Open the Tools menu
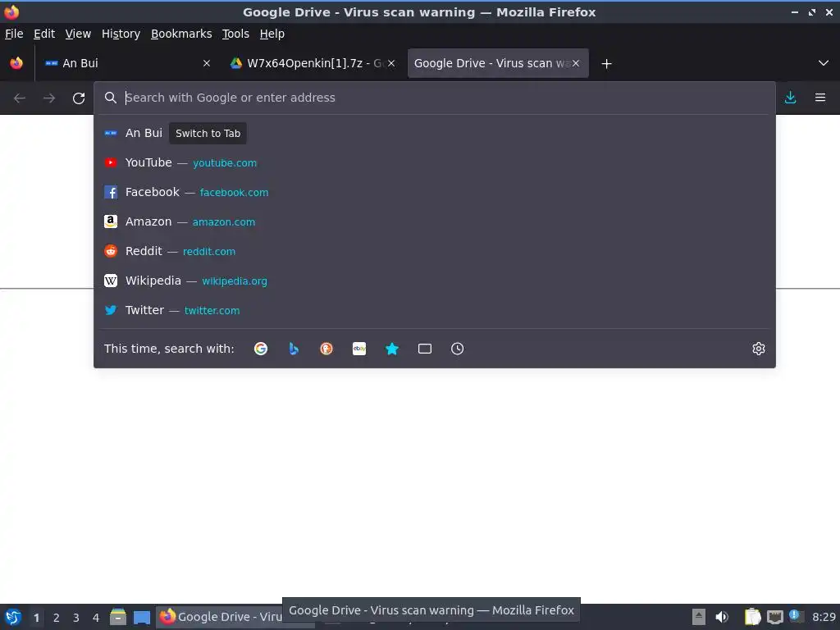840x630 pixels. (235, 34)
